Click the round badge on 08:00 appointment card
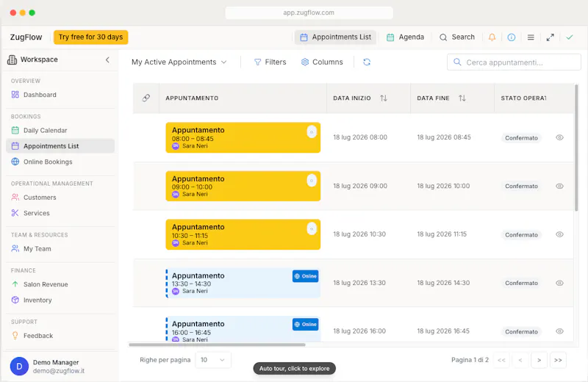The height and width of the screenshot is (382, 588). [312, 132]
